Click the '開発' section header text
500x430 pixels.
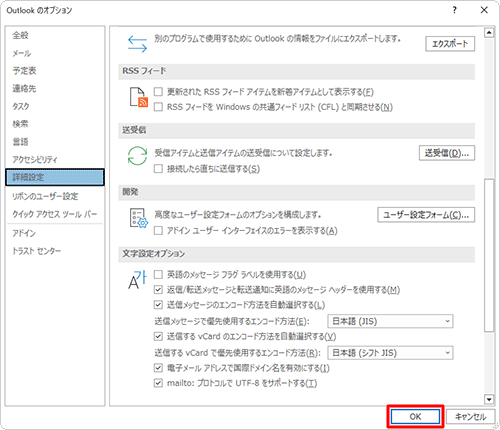coord(130,192)
